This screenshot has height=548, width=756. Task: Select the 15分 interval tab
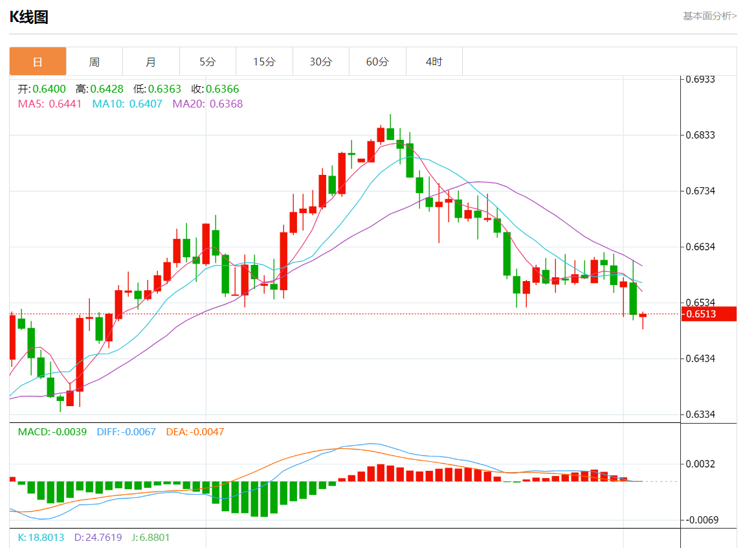click(x=263, y=62)
